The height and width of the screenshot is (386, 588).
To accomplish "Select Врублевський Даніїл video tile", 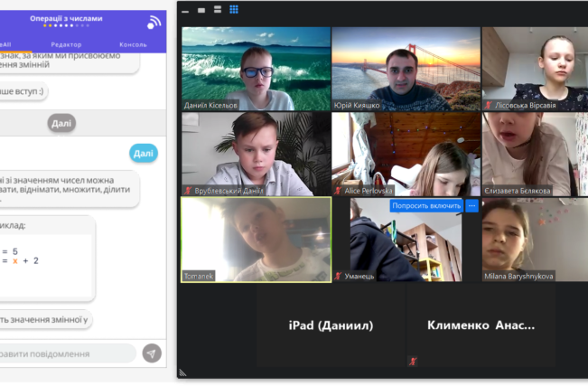I will click(x=257, y=154).
